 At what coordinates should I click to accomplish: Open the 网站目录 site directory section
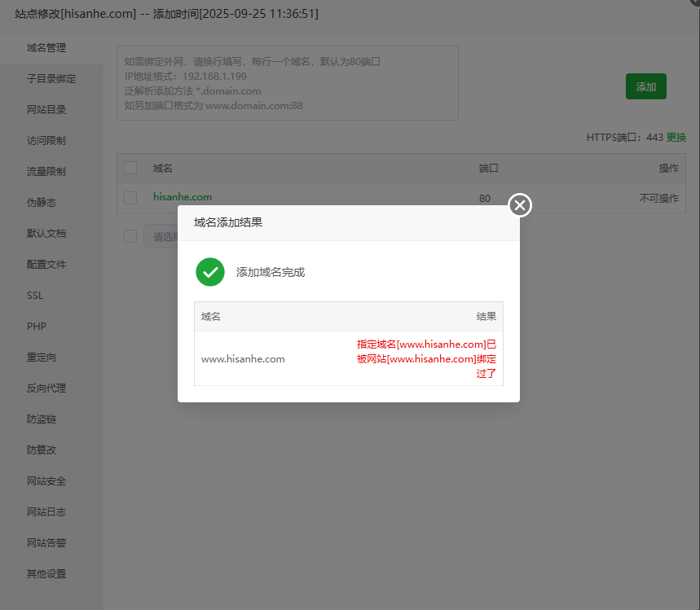[x=46, y=109]
